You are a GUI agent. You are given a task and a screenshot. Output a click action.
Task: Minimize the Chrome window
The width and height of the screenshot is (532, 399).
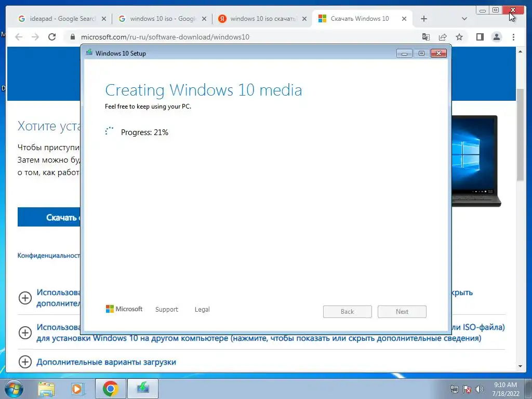coord(482,10)
